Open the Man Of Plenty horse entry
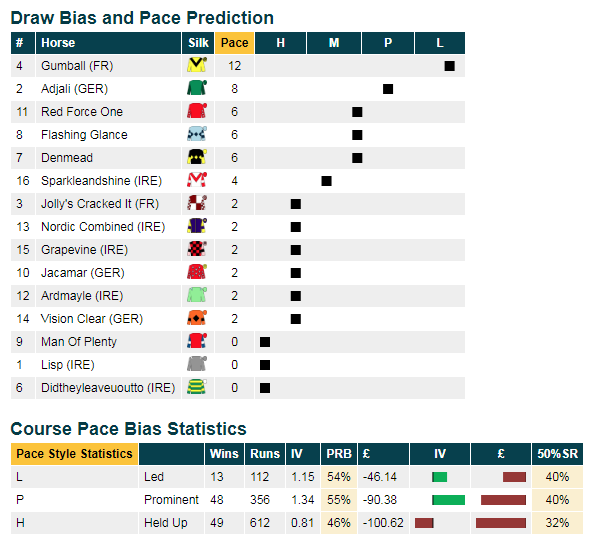 tap(79, 342)
